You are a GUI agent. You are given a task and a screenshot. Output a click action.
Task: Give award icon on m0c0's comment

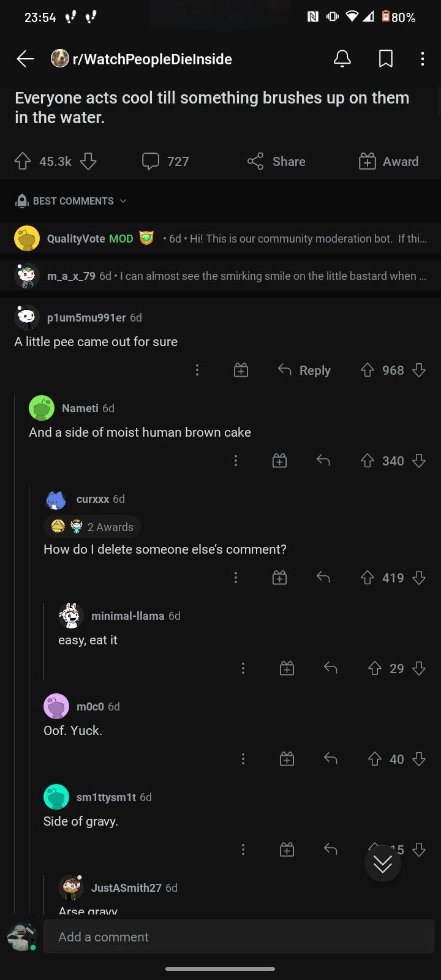[287, 759]
